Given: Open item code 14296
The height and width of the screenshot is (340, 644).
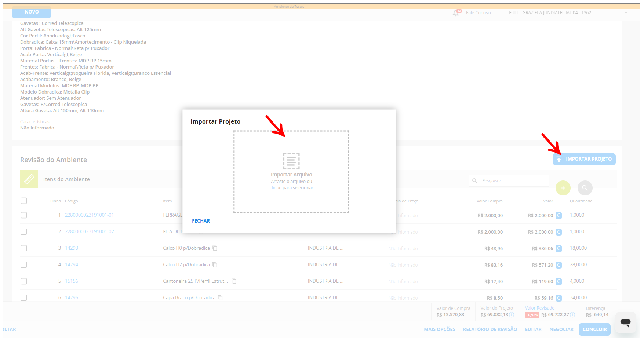Looking at the screenshot, I should (x=72, y=298).
